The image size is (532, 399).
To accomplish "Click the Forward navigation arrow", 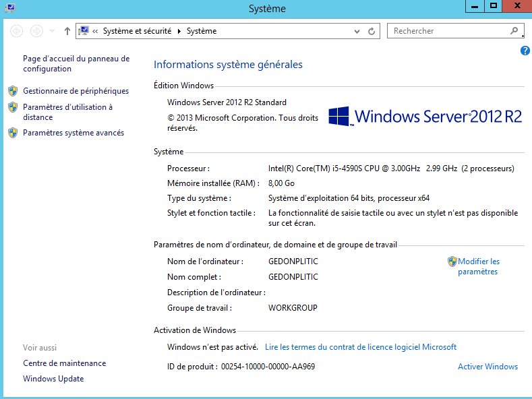I will 36,31.
